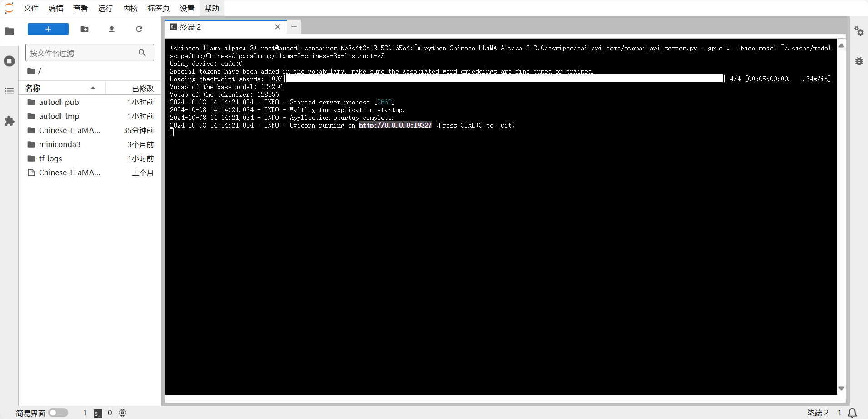The width and height of the screenshot is (868, 419).
Task: Open the 运行 menu
Action: pyautogui.click(x=105, y=8)
